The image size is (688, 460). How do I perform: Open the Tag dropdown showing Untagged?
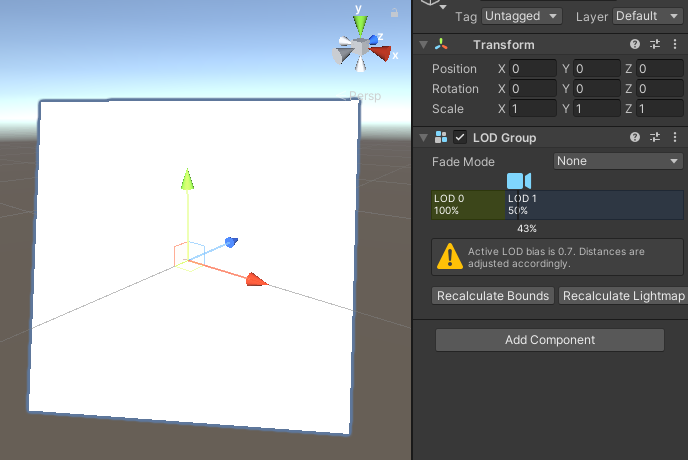pos(521,16)
